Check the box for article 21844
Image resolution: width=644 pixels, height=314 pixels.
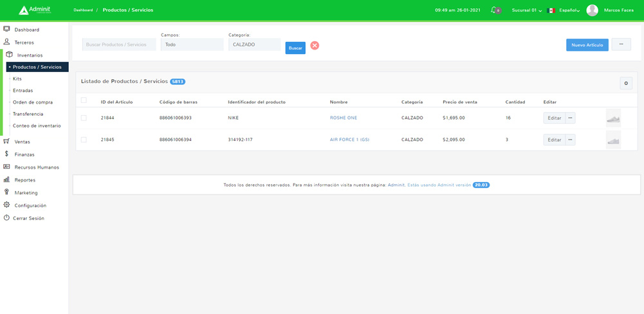point(84,118)
